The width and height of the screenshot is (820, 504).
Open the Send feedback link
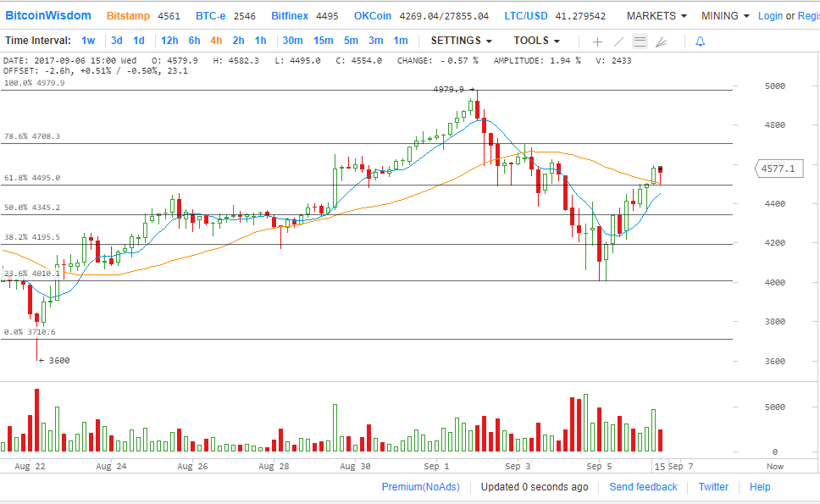coord(643,487)
